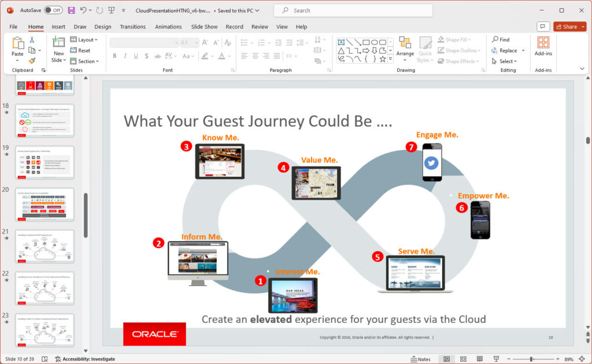This screenshot has height=364, width=592.
Task: Select Normal view button in status bar
Action: (x=446, y=359)
